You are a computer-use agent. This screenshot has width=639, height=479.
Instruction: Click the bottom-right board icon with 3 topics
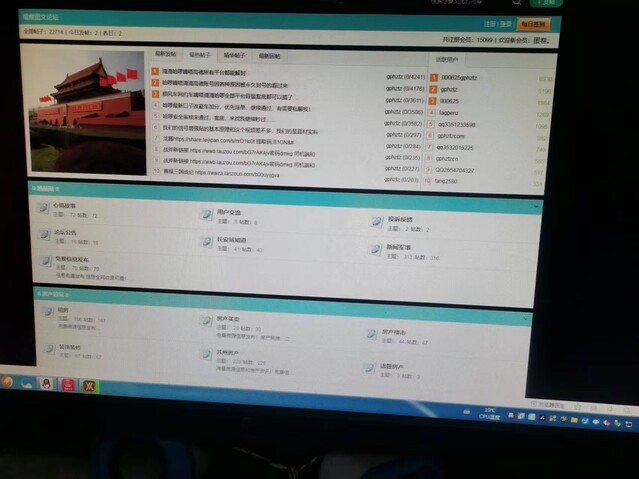[370, 368]
